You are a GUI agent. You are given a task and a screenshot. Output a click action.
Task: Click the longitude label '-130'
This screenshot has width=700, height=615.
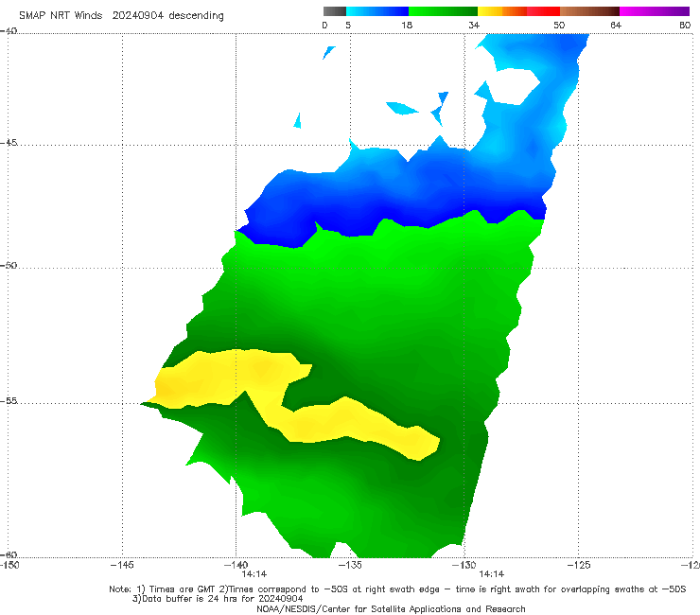pyautogui.click(x=464, y=565)
